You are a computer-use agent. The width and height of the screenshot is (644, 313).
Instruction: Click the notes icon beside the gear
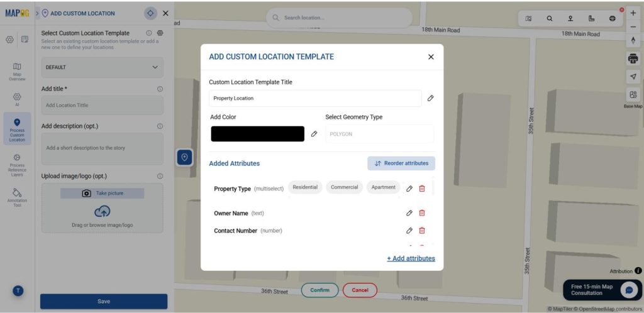pos(25,40)
